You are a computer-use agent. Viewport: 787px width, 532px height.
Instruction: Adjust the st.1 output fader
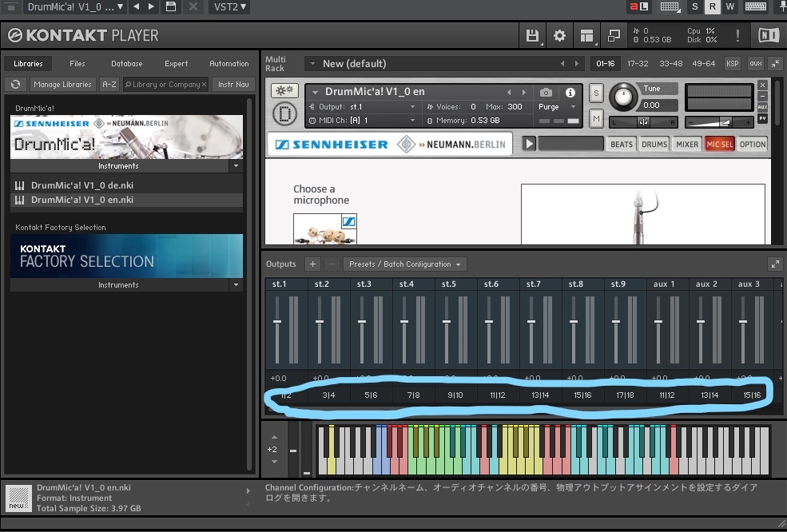click(278, 321)
